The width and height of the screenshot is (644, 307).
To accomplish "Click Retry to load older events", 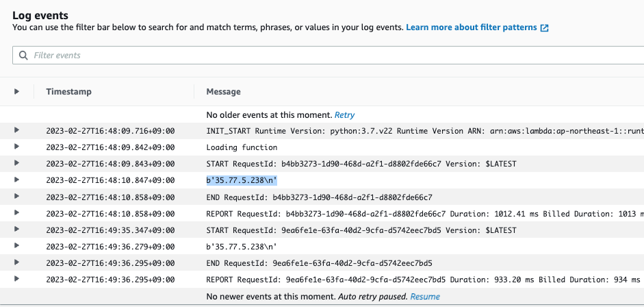I will 344,114.
